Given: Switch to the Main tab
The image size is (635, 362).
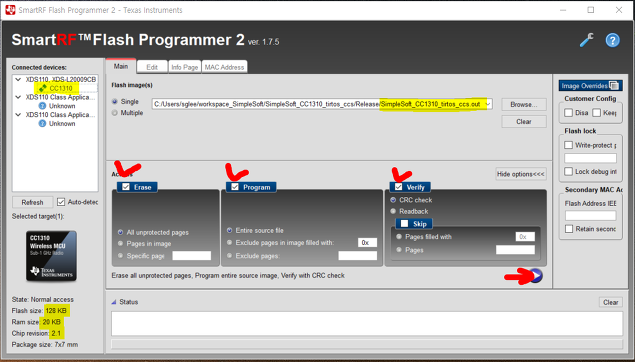Looking at the screenshot, I should tap(121, 66).
